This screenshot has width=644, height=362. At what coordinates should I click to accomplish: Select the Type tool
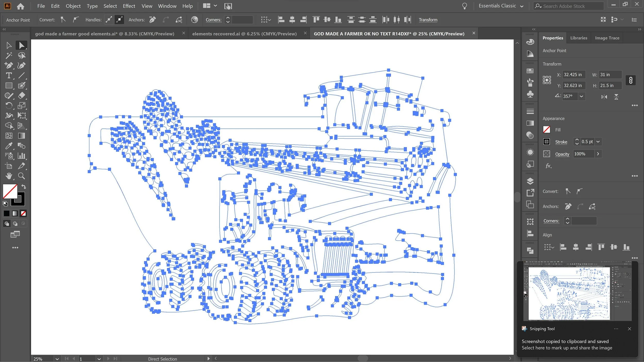(9, 75)
